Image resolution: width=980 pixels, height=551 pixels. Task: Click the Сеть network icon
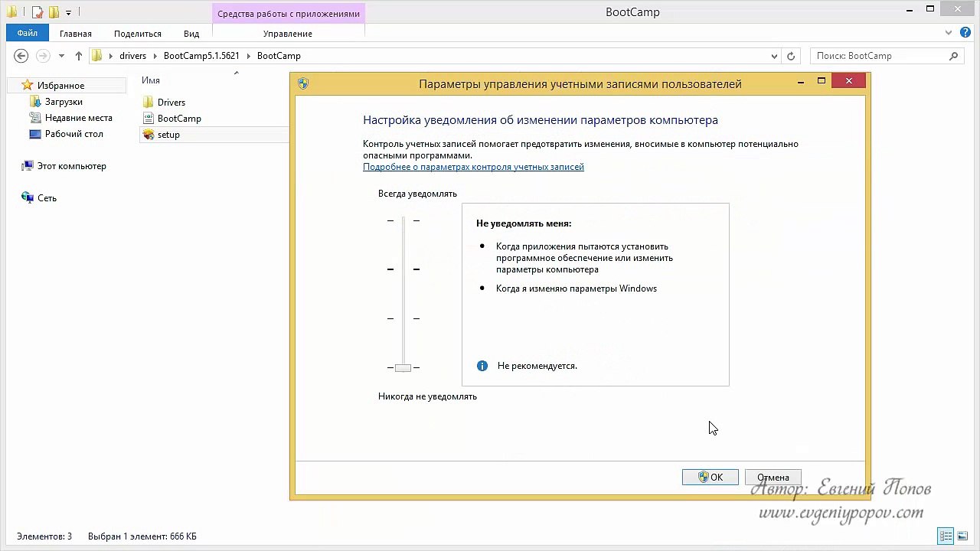click(28, 198)
